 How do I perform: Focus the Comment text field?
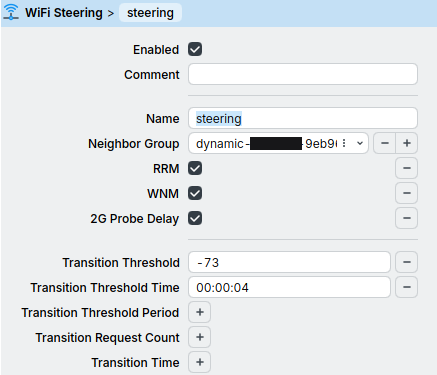pos(303,74)
